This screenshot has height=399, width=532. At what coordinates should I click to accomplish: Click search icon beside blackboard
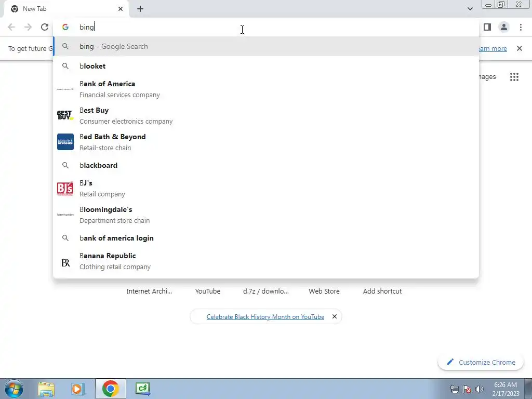click(x=65, y=165)
